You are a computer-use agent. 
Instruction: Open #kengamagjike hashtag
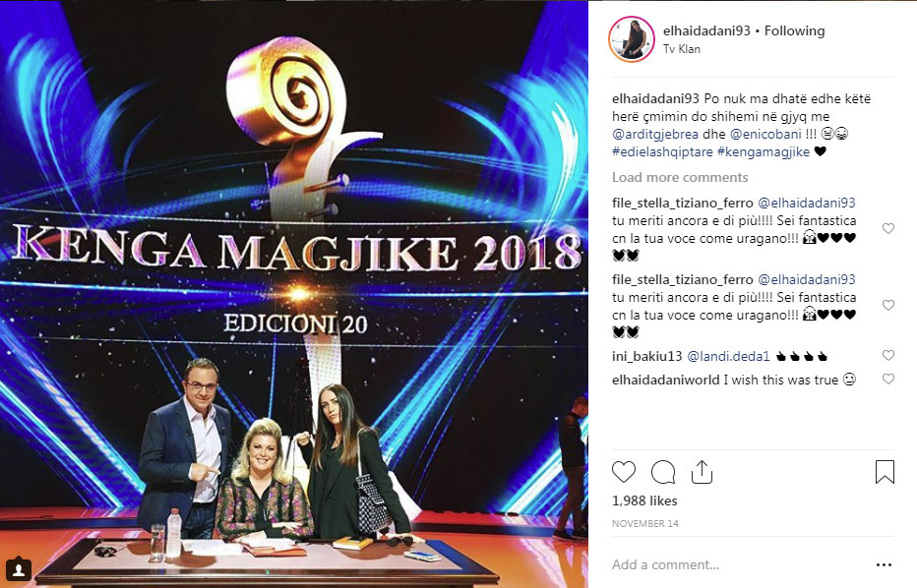coord(764,152)
